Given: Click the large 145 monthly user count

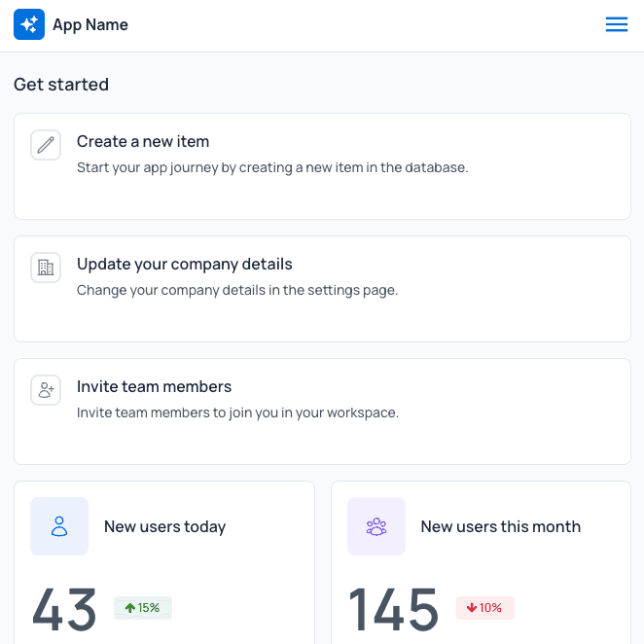Looking at the screenshot, I should [x=394, y=610].
